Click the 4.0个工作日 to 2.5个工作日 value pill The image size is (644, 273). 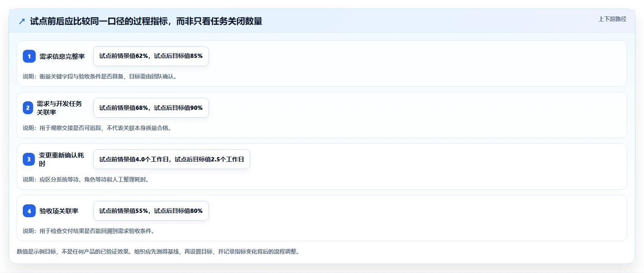tap(172, 159)
